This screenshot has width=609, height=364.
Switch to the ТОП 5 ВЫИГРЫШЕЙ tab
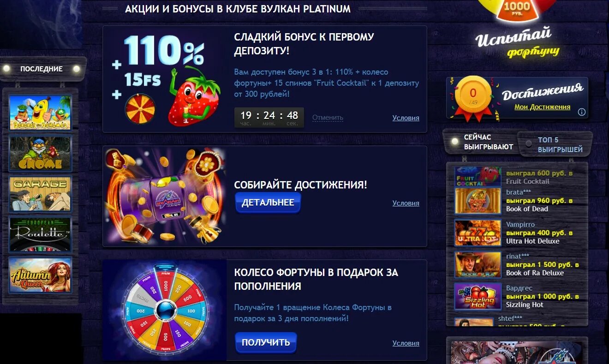click(x=556, y=145)
